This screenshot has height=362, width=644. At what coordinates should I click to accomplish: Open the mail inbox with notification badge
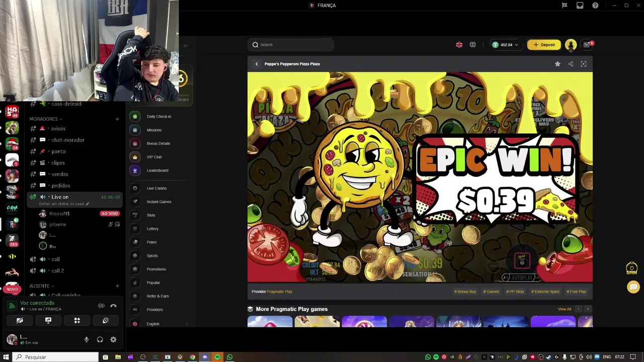[x=587, y=45]
